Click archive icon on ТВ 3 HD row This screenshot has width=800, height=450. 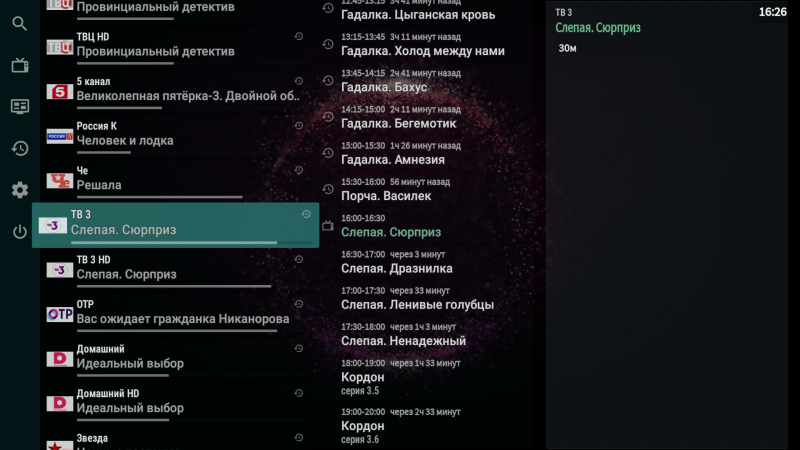(299, 259)
